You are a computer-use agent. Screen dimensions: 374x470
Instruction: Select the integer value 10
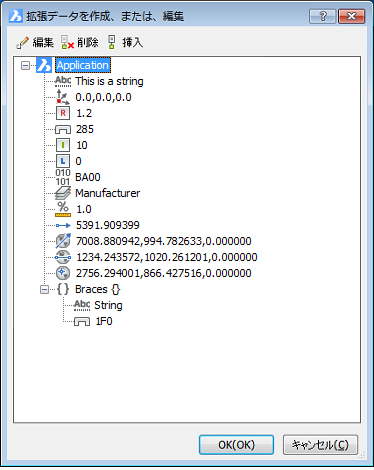click(x=82, y=145)
